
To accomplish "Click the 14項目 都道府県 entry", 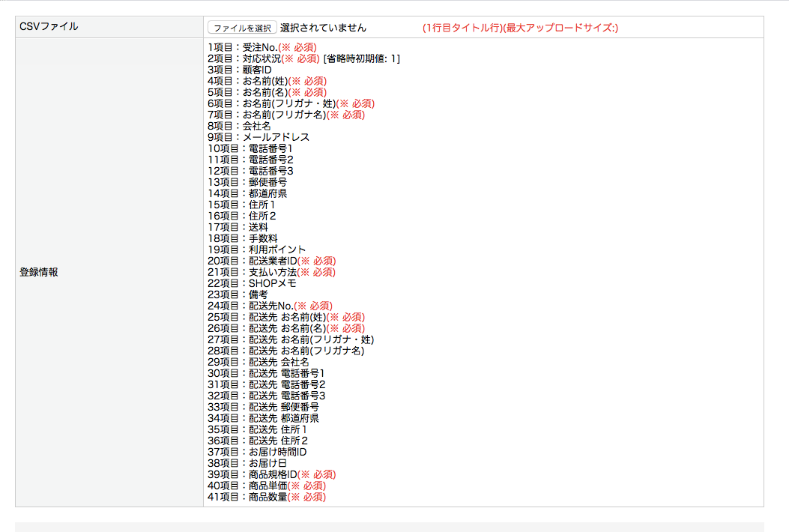I will pyautogui.click(x=247, y=193).
